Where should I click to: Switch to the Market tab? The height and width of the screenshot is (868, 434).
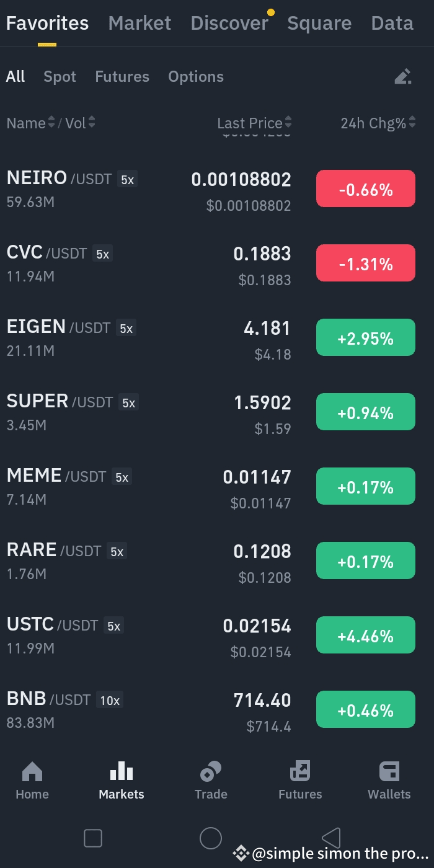pyautogui.click(x=139, y=24)
